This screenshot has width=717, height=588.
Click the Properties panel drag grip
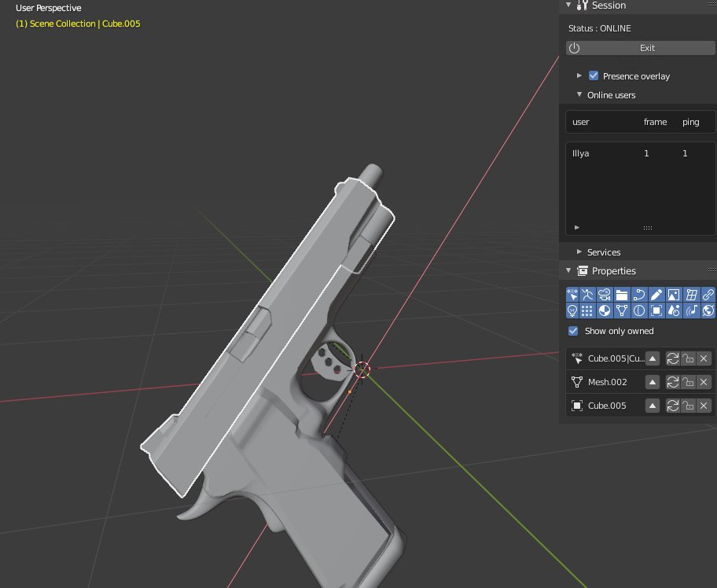[712, 270]
